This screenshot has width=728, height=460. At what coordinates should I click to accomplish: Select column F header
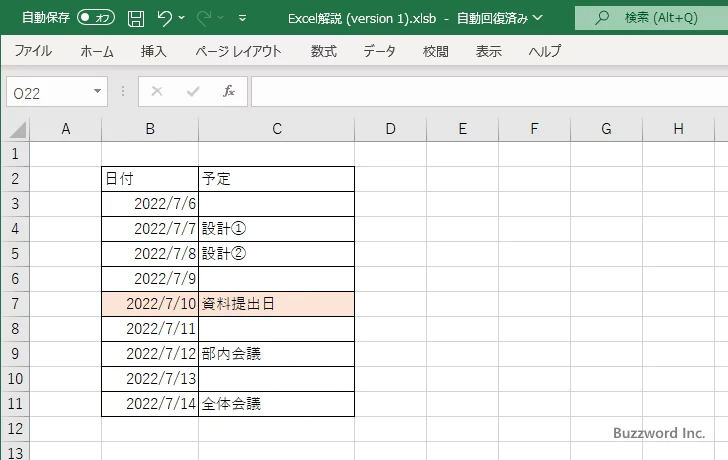(x=534, y=129)
